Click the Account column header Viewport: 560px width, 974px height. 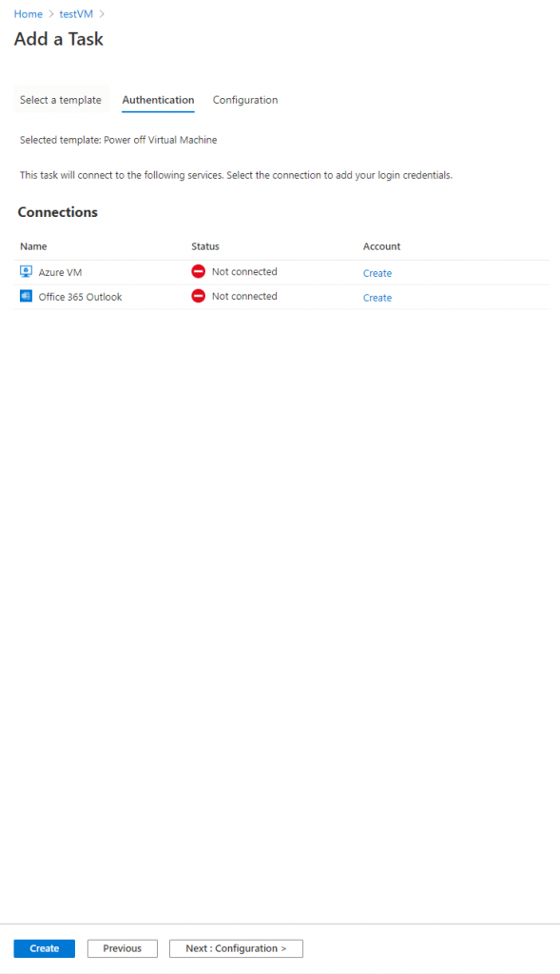(x=382, y=246)
